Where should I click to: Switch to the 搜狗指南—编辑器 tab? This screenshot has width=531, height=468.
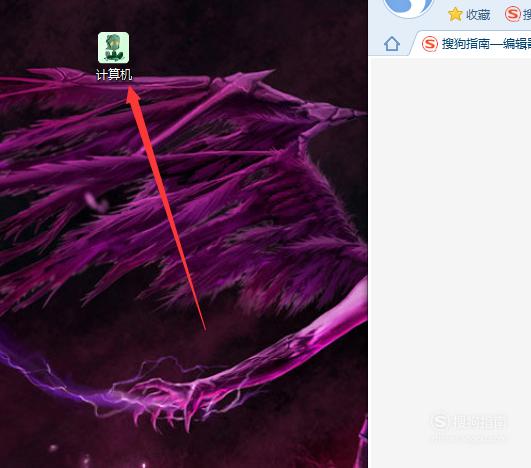[x=472, y=44]
